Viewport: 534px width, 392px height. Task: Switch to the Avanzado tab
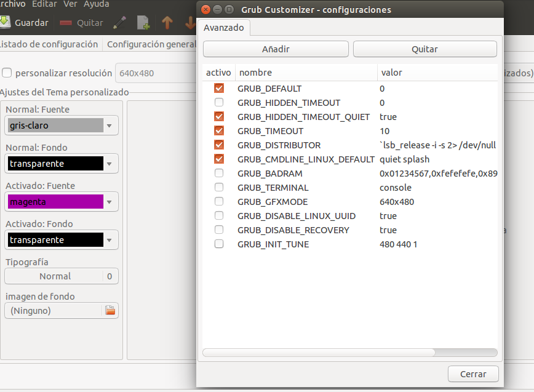click(x=224, y=28)
